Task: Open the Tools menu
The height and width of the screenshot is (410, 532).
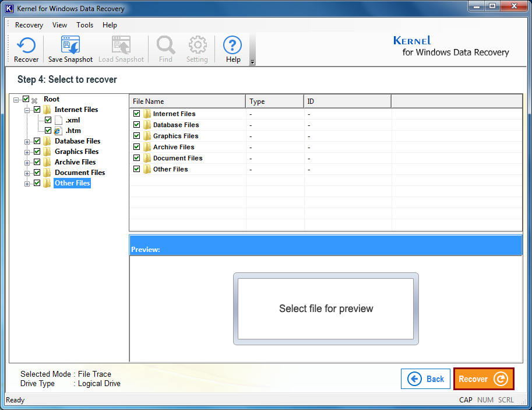Action: click(84, 25)
